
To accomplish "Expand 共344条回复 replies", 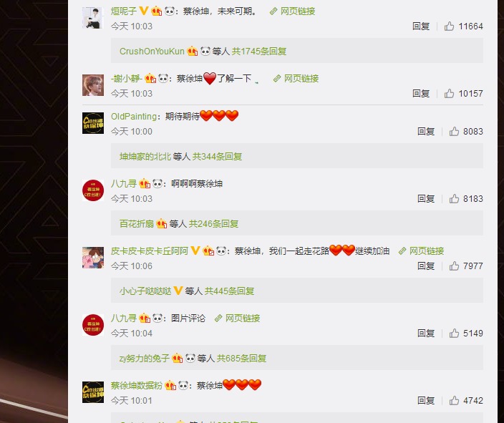I will point(217,157).
